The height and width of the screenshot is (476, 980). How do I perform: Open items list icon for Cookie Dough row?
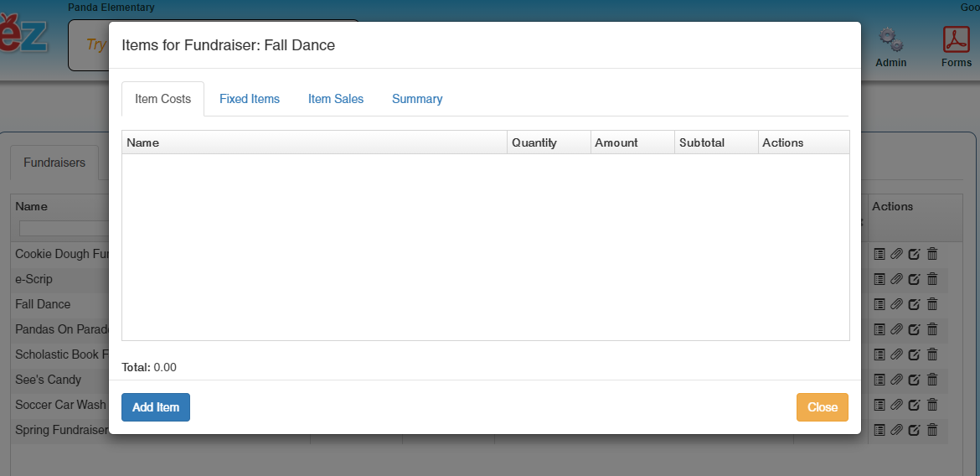pos(879,254)
